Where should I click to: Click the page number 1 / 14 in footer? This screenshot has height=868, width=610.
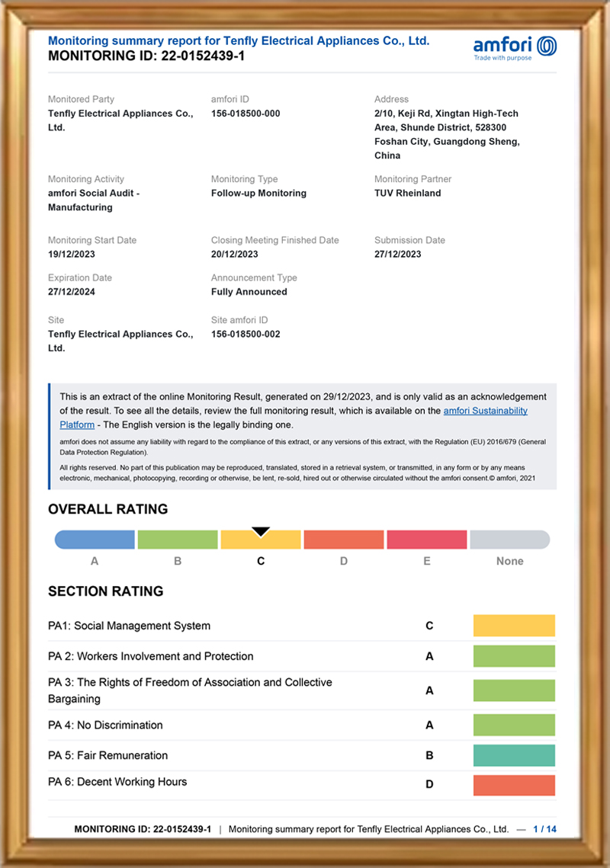point(544,828)
